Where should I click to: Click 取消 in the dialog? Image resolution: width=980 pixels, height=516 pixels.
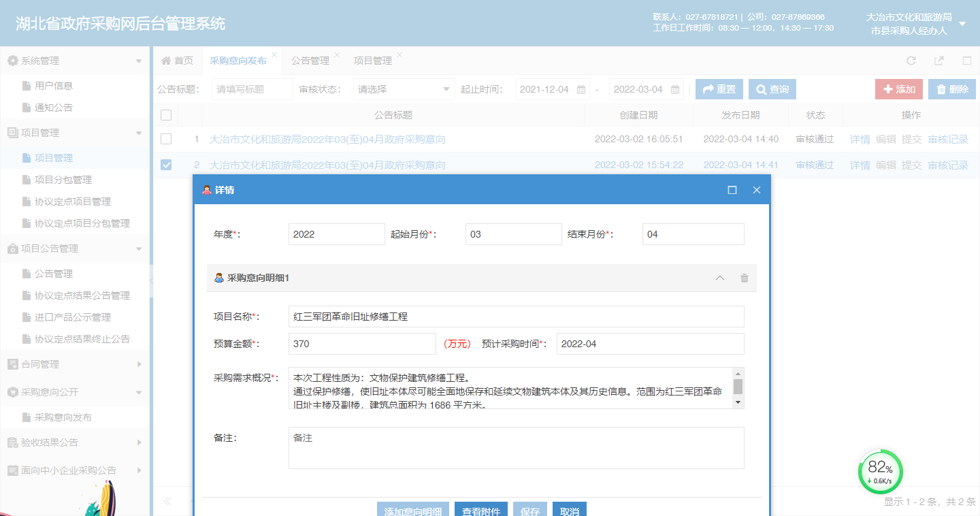tap(570, 509)
